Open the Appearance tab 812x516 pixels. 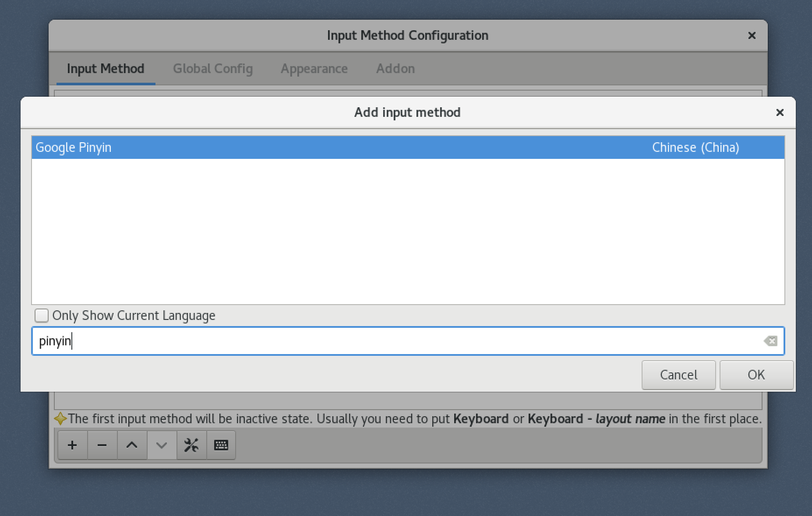tap(314, 69)
